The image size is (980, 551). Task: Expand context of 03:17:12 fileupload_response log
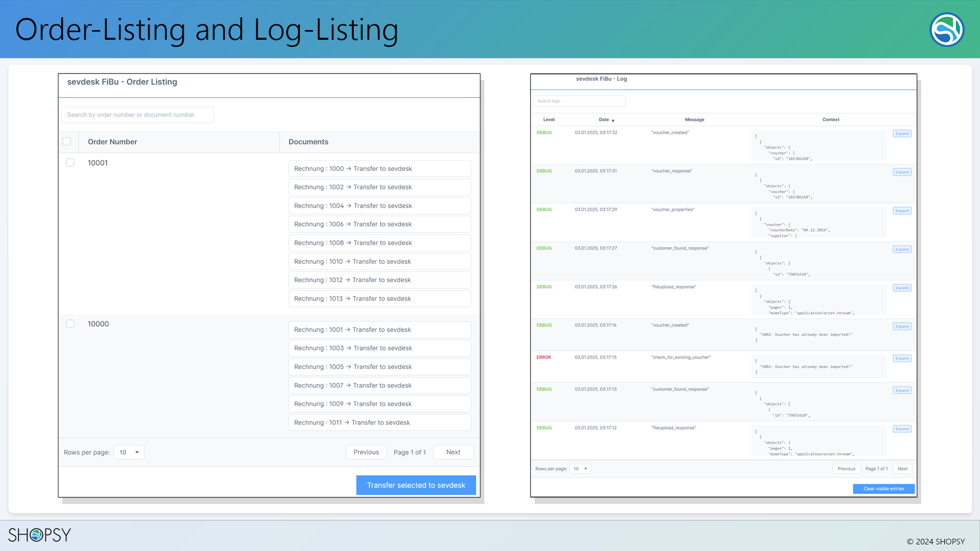(x=902, y=429)
